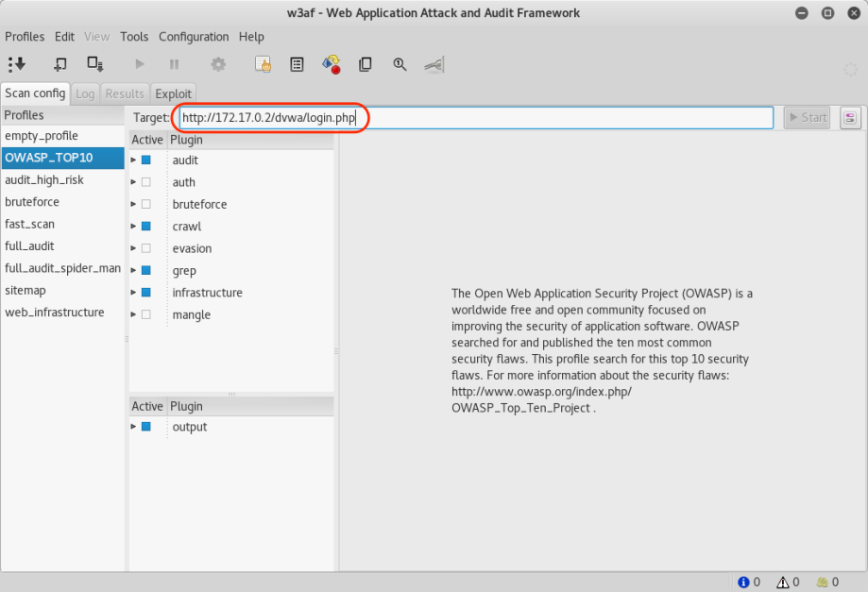Click the blue information count icon
The height and width of the screenshot is (592, 868).
pyautogui.click(x=743, y=582)
